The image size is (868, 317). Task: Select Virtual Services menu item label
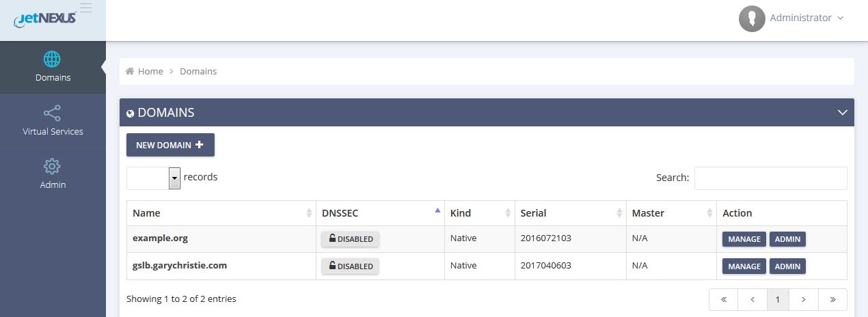coord(53,131)
